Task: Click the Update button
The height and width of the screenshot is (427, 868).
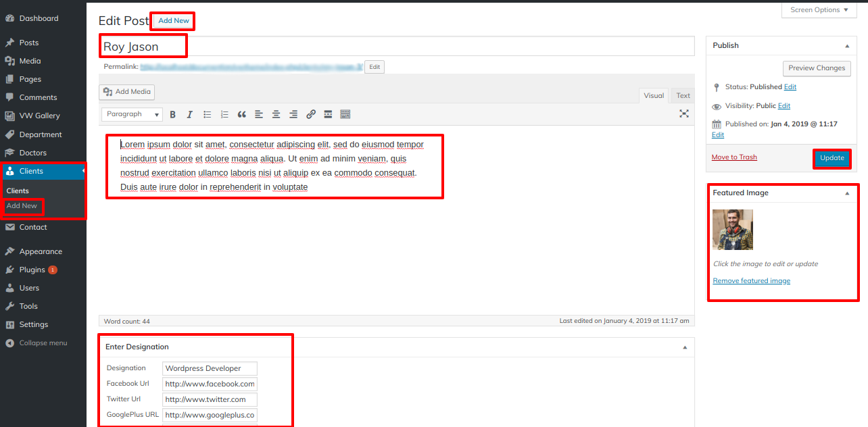Action: pyautogui.click(x=831, y=158)
